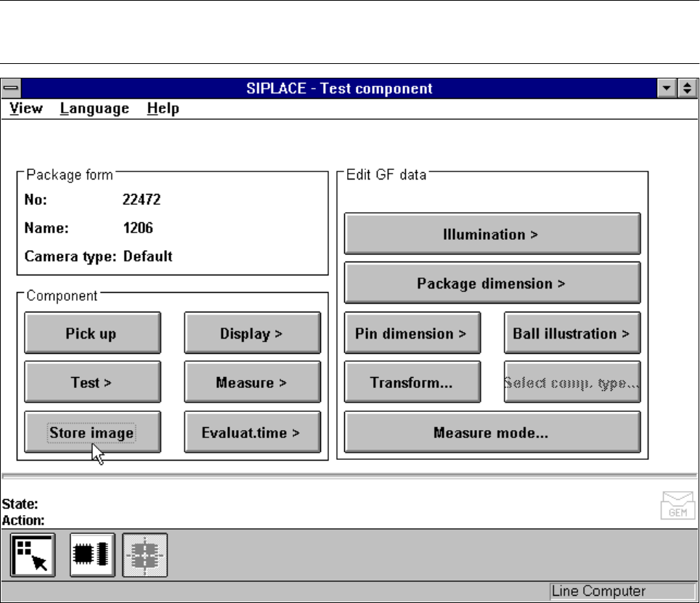Open Ball illustration settings
This screenshot has height=603, width=700.
571,333
